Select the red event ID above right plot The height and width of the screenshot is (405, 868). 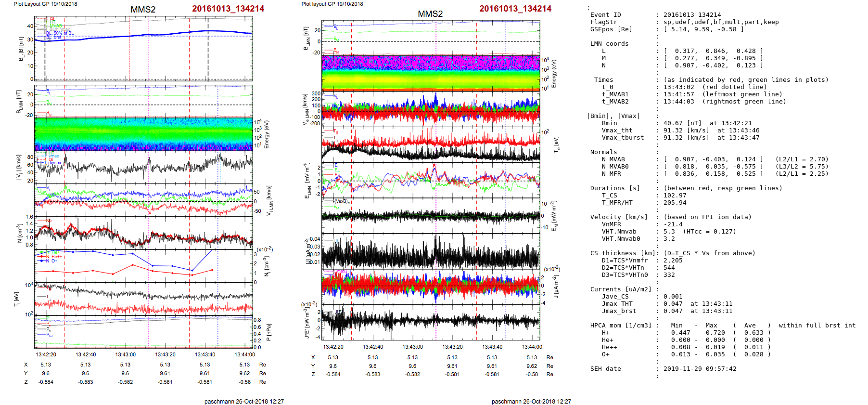click(515, 9)
